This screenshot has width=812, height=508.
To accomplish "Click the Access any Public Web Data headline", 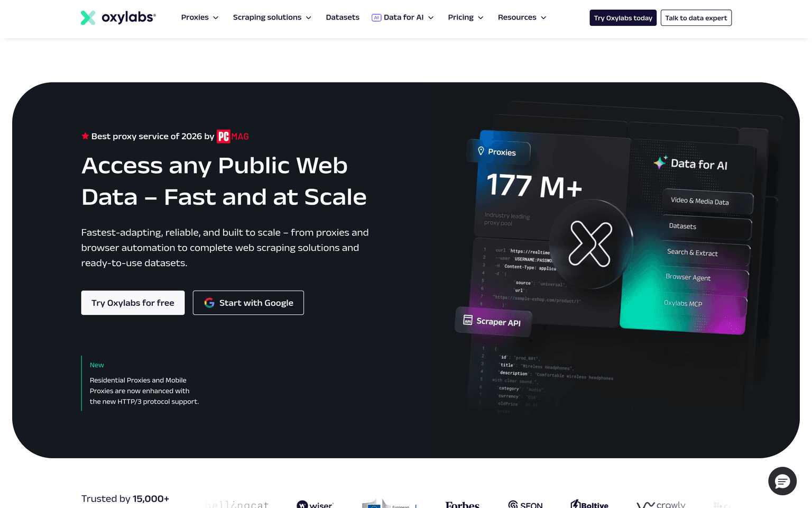I will [x=224, y=182].
